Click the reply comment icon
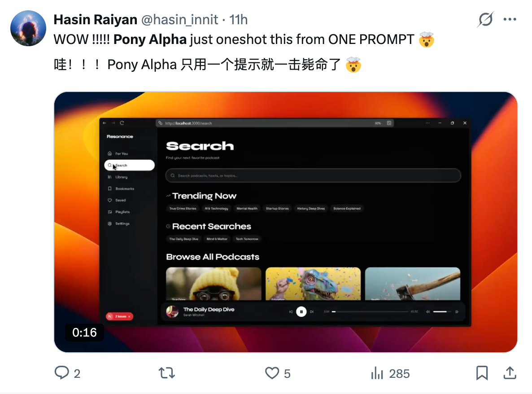The height and width of the screenshot is (394, 532). click(x=62, y=372)
